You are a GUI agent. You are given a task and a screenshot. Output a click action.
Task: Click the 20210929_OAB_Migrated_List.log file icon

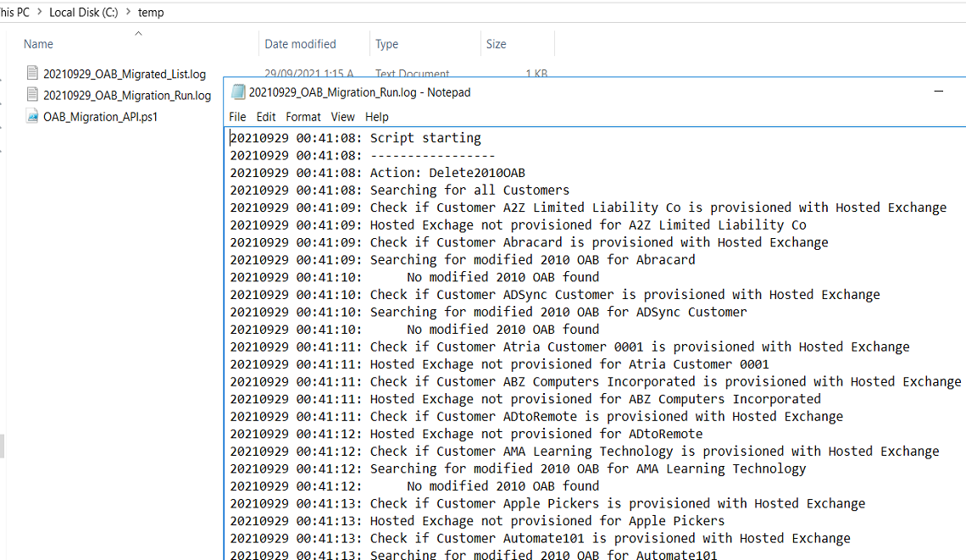(x=32, y=74)
